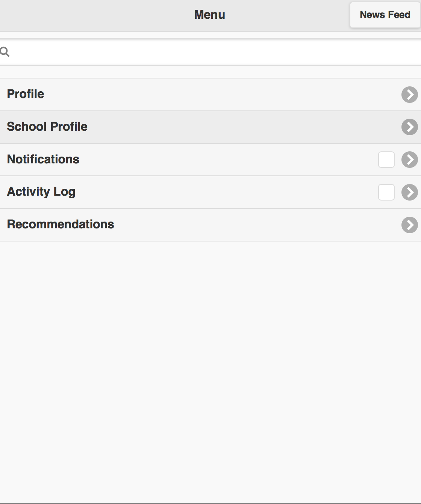Select the School Profile menu entry
The image size is (421, 504).
coord(47,127)
